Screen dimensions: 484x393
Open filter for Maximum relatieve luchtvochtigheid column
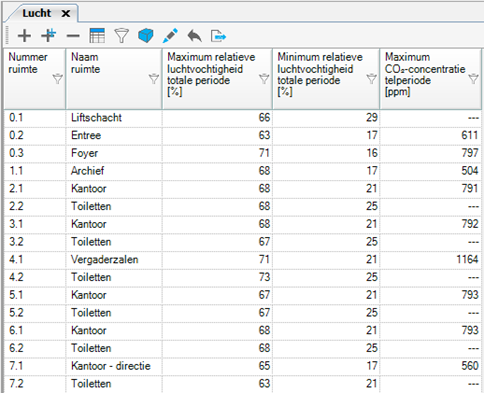coord(264,79)
